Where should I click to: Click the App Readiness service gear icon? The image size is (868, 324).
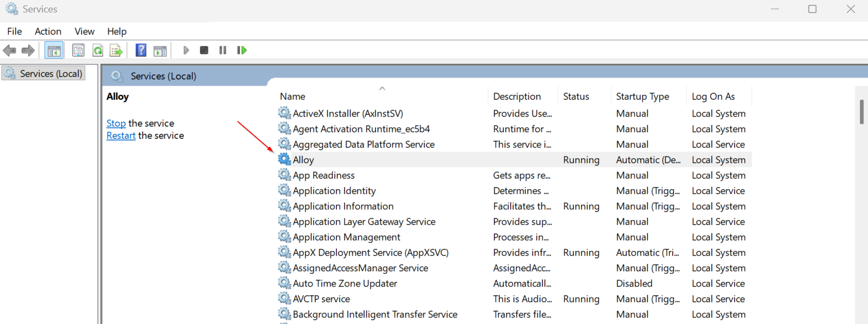click(284, 174)
